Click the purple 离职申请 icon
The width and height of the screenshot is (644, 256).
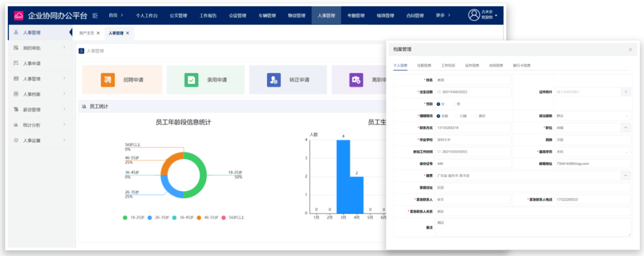pyautogui.click(x=356, y=80)
